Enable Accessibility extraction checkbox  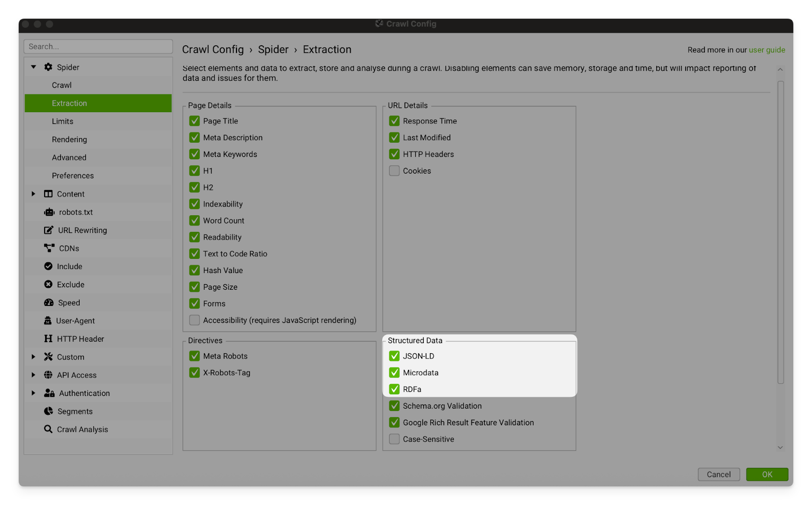tap(194, 320)
